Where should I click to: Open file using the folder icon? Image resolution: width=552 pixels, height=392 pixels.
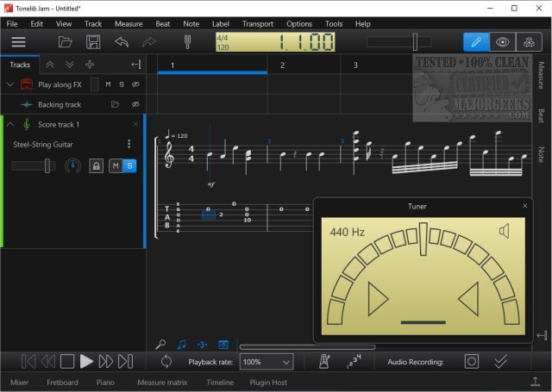click(66, 41)
